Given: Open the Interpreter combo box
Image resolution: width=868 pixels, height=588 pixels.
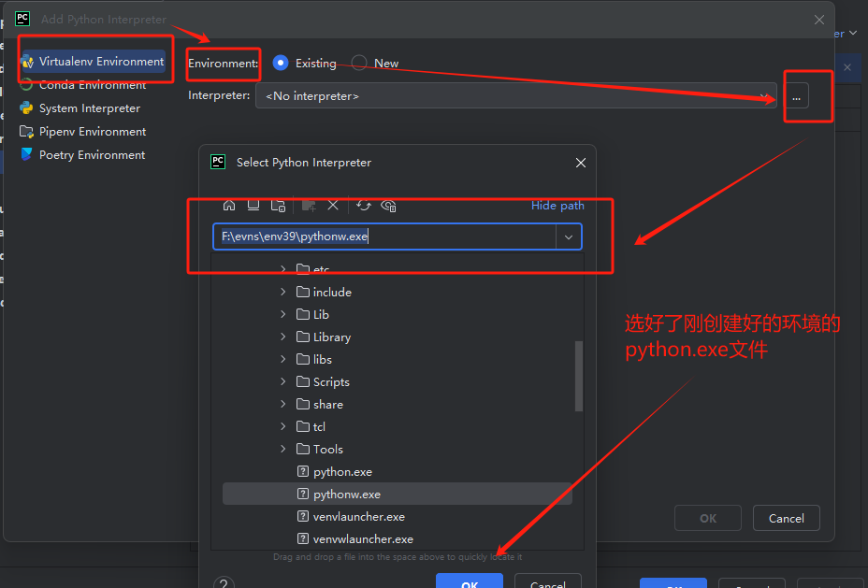Looking at the screenshot, I should (516, 95).
